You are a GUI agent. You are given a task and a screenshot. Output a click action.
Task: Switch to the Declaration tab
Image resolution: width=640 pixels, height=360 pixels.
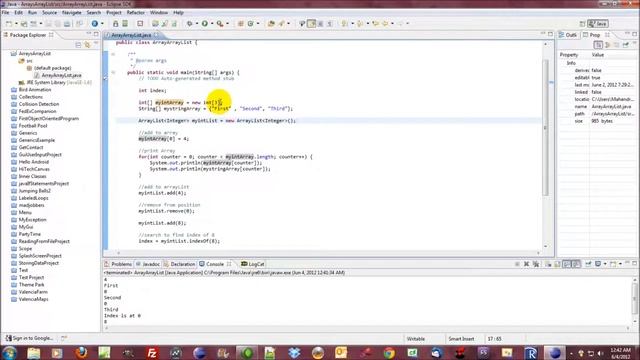(180, 264)
